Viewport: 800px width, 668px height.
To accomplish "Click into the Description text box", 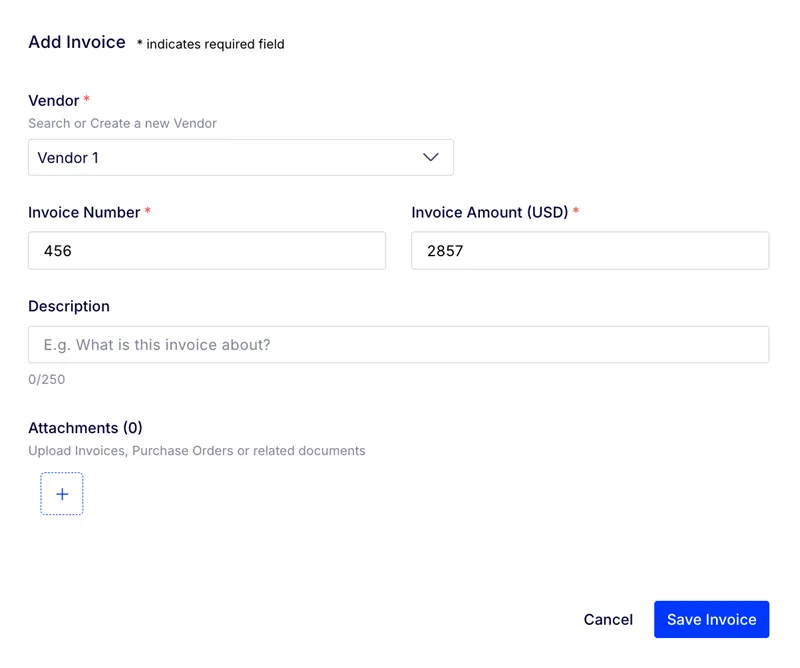I will pos(398,345).
